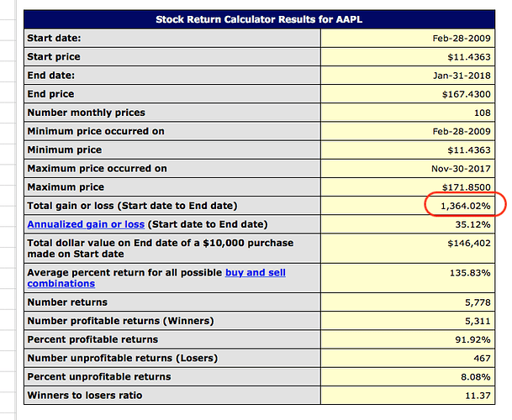
Task: Select the 'Start date:' row label
Action: pyautogui.click(x=54, y=38)
